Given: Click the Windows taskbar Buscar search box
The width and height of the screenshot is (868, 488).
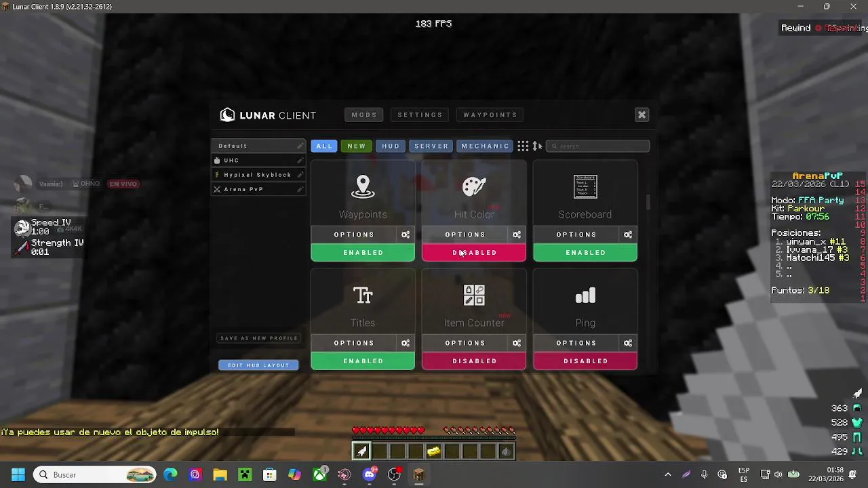Looking at the screenshot, I should pyautogui.click(x=95, y=474).
